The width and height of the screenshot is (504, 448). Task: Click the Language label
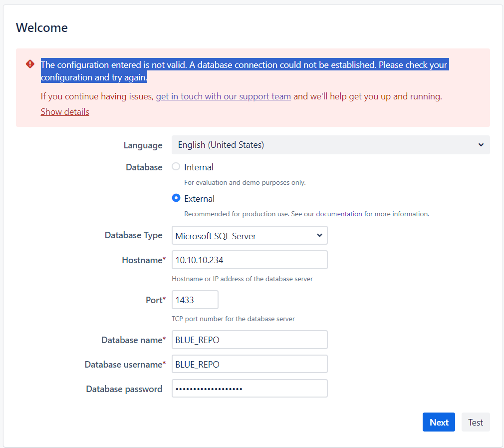pyautogui.click(x=143, y=145)
